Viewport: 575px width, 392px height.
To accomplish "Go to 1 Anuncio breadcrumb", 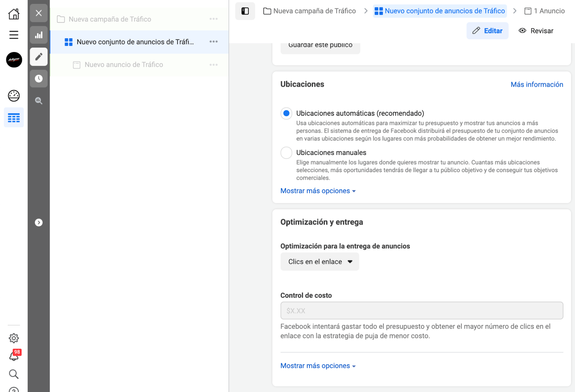I will point(544,11).
